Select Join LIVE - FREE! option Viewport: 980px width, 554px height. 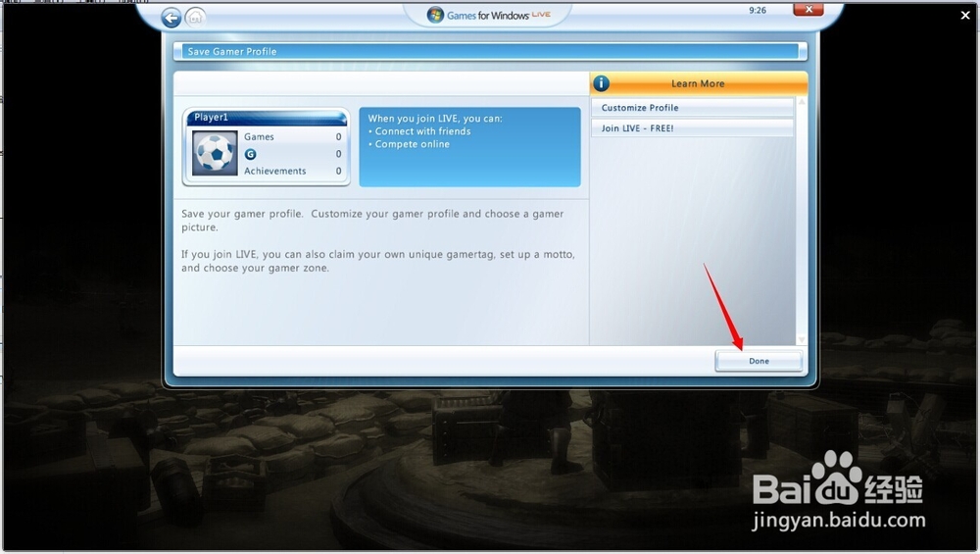(693, 128)
